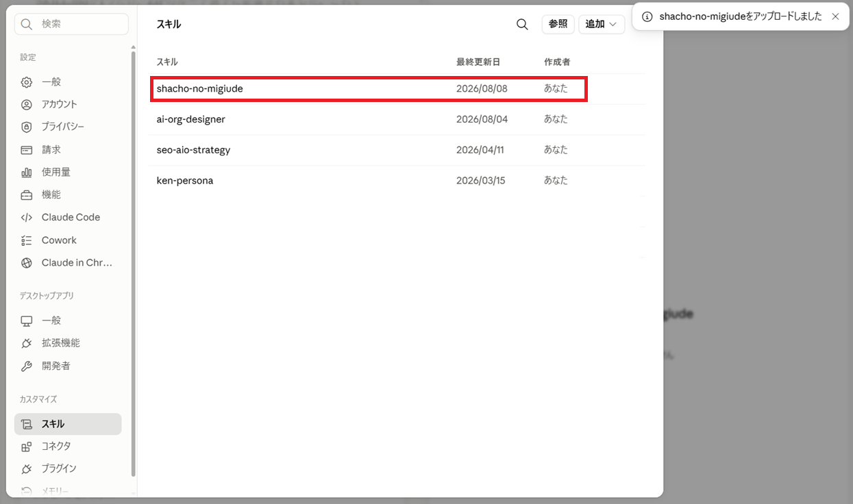Click the search magnifier icon in sidebar
The height and width of the screenshot is (504, 853).
tap(27, 24)
